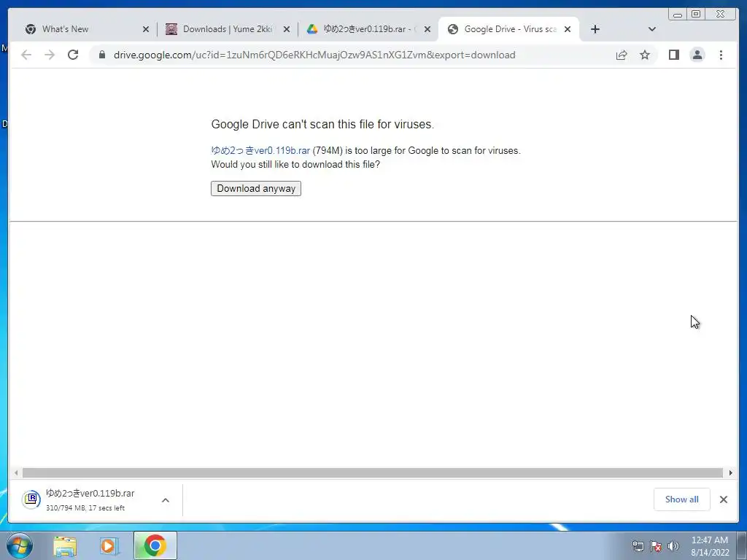The height and width of the screenshot is (560, 747).
Task: Open Windows Explorer from the taskbar
Action: click(x=65, y=545)
